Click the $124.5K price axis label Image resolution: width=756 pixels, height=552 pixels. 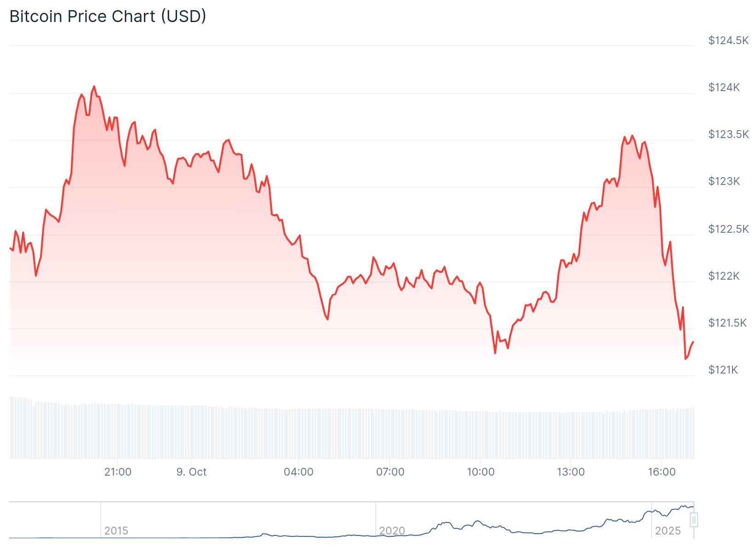point(728,40)
